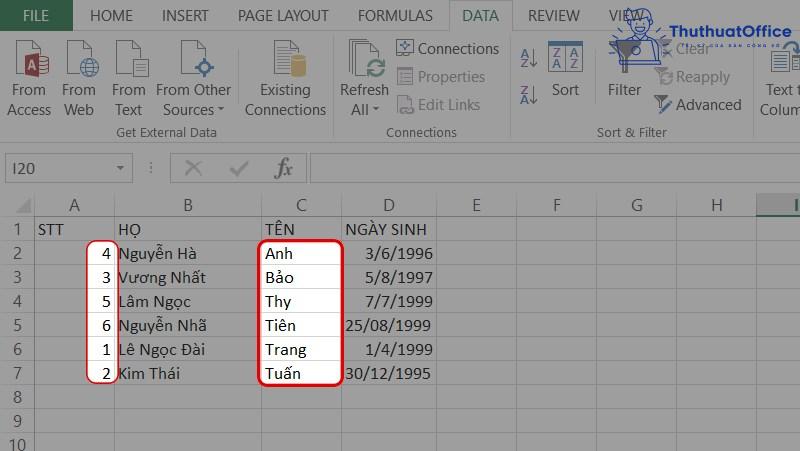800x451 pixels.
Task: Click the Insert Function fx button
Action: 284,168
